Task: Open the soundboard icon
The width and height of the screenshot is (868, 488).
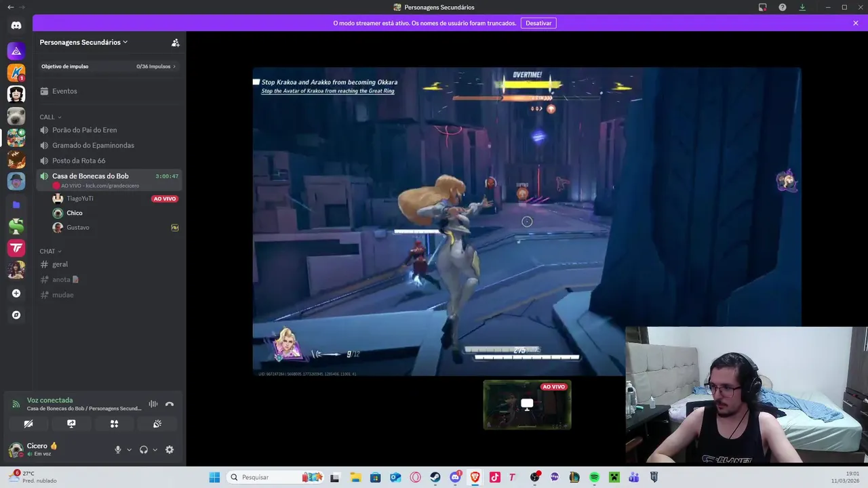Action: [x=157, y=424]
